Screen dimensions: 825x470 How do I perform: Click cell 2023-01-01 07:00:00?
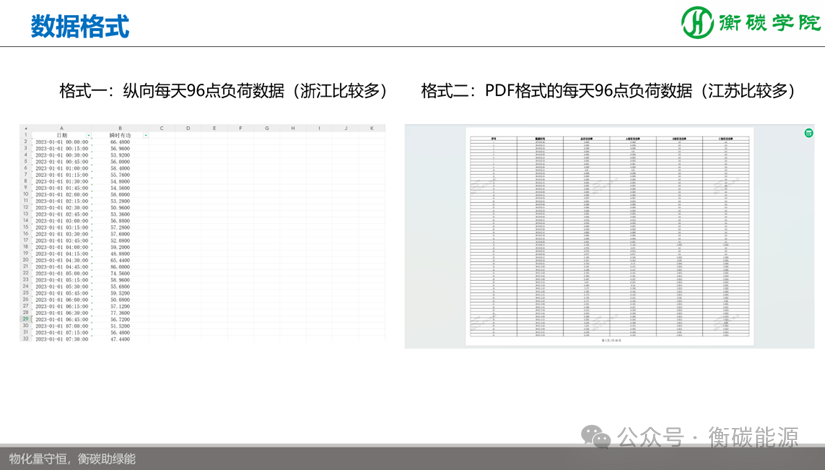[62, 326]
